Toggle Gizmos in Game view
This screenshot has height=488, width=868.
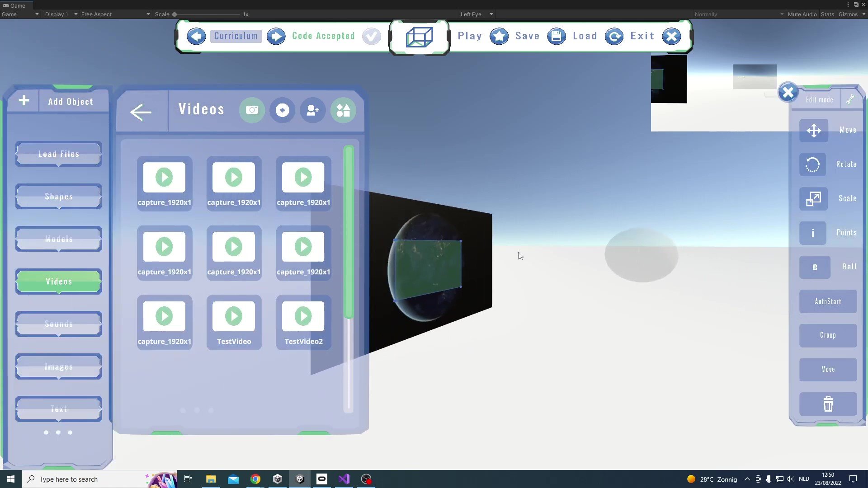(x=848, y=14)
